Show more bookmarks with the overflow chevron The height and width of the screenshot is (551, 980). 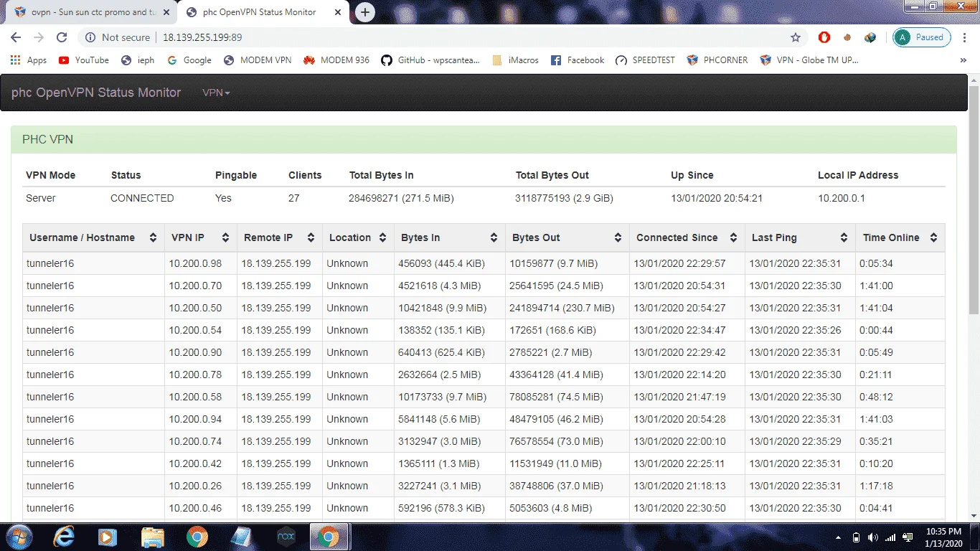963,60
